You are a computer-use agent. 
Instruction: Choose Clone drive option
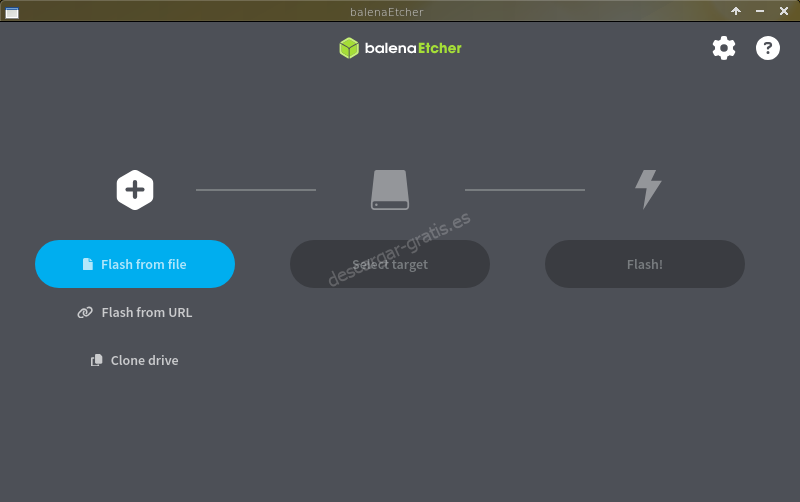[x=135, y=360]
